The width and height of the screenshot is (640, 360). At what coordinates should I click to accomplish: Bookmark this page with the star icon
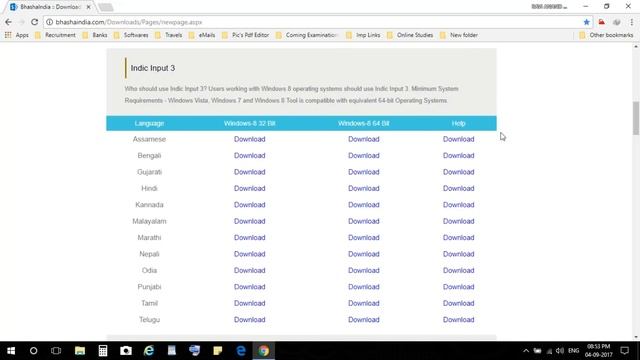(x=587, y=22)
